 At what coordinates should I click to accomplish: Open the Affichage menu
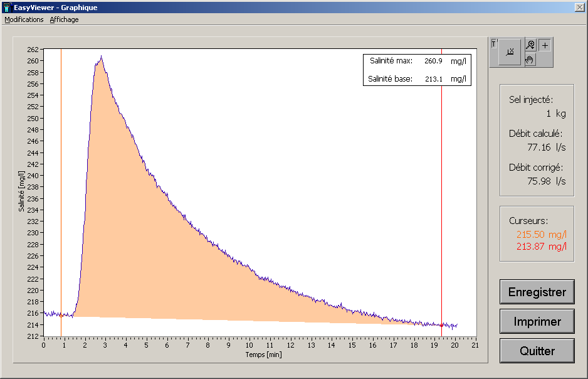click(64, 19)
